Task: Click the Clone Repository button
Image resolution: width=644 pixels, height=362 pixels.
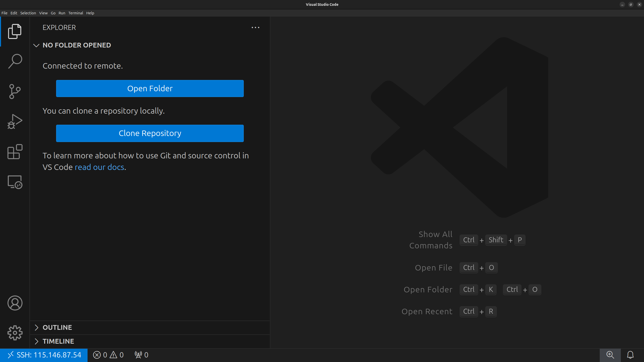Action: pos(150,133)
